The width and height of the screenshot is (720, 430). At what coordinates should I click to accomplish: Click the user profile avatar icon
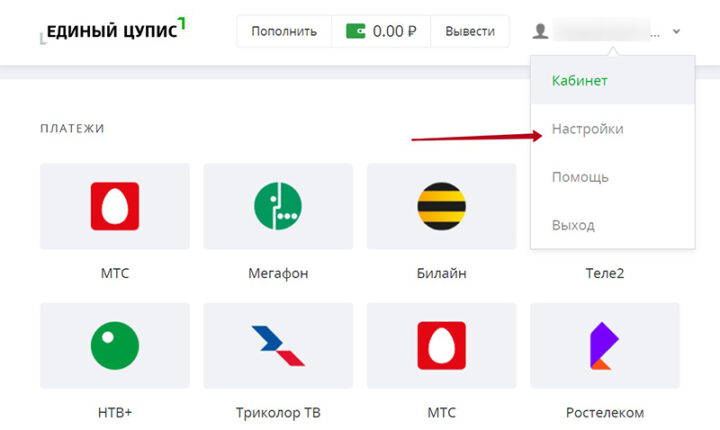point(541,31)
